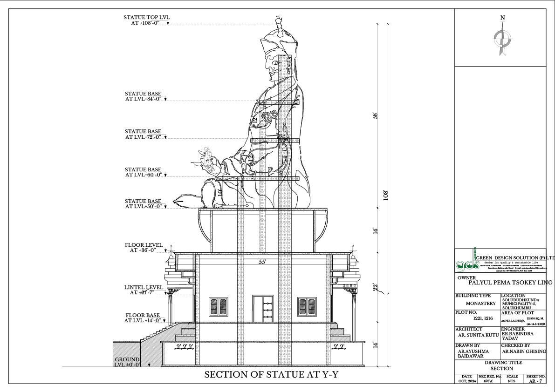Select the owner name Palyul Pema Tsokey Ling
This screenshot has width=555, height=392.
click(506, 283)
